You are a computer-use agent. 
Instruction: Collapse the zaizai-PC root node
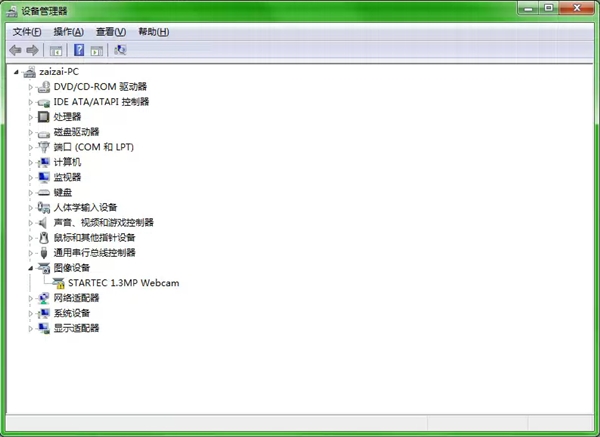16,72
